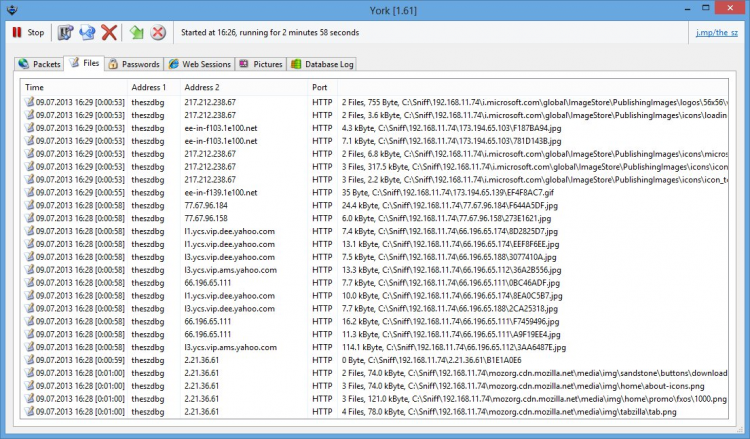
Task: Click file icon of the 8D2825D7.jpg row
Action: pos(30,231)
